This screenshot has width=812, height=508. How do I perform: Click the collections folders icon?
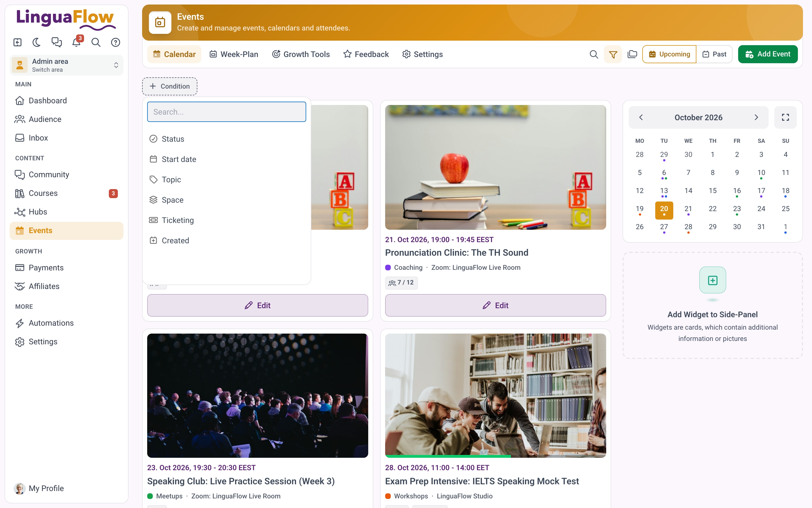point(632,54)
